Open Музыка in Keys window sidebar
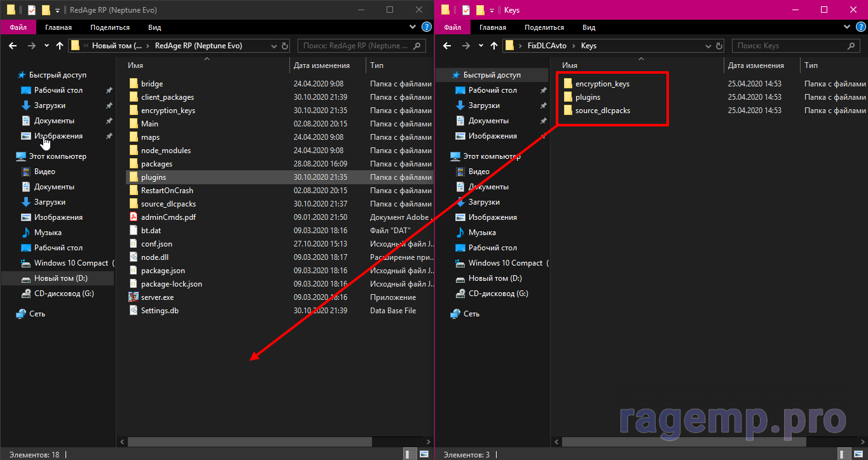Viewport: 868px width, 460px height. [482, 233]
